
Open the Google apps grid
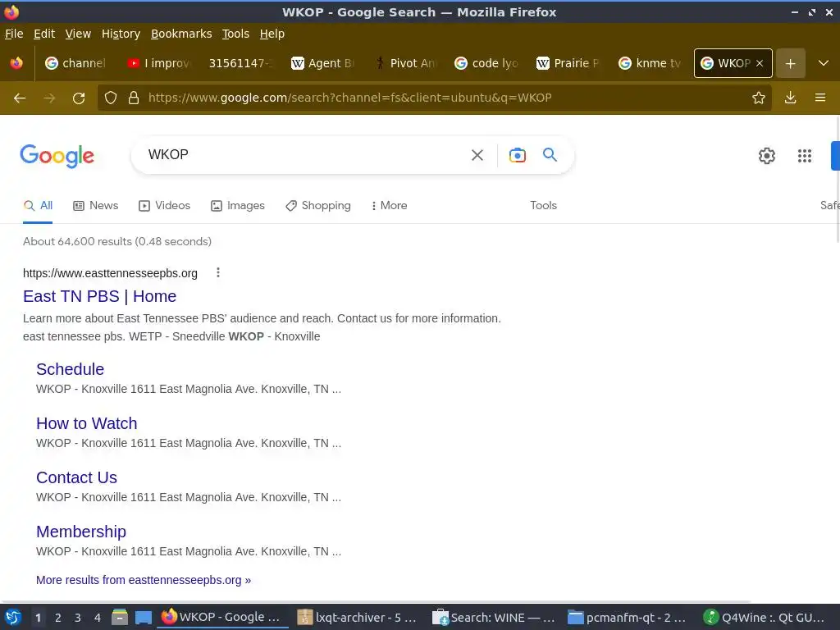(804, 156)
